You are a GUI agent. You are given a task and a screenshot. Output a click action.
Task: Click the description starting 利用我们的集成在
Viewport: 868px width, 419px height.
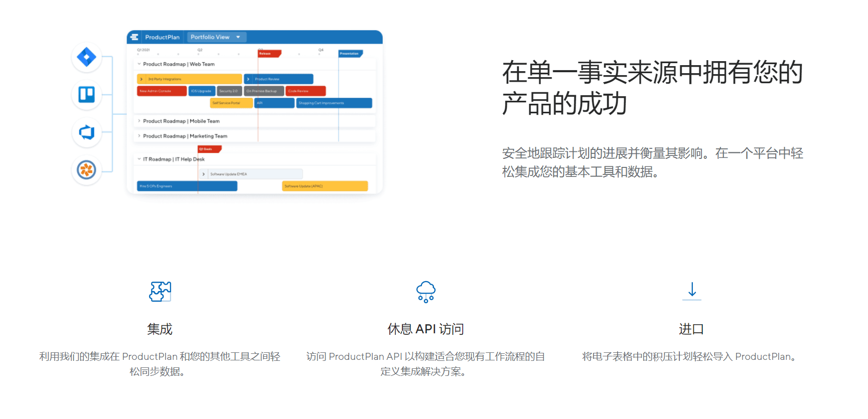click(160, 364)
